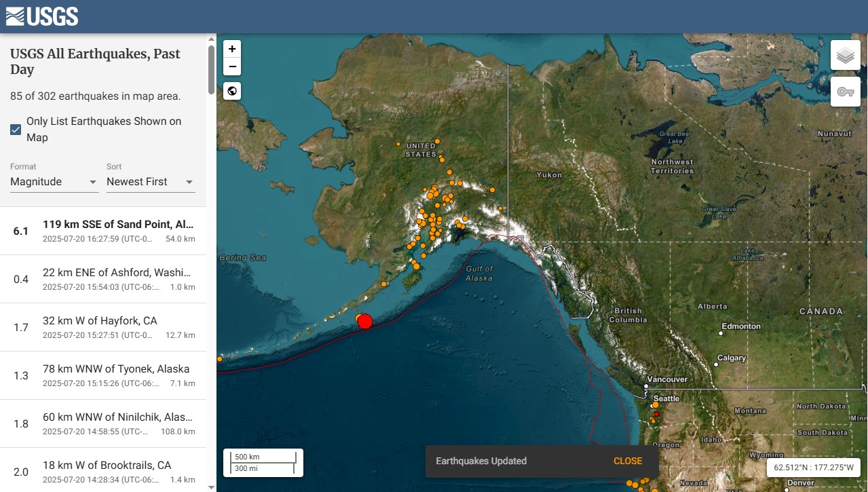
Task: Click the Nunavut label on map
Action: (x=835, y=134)
